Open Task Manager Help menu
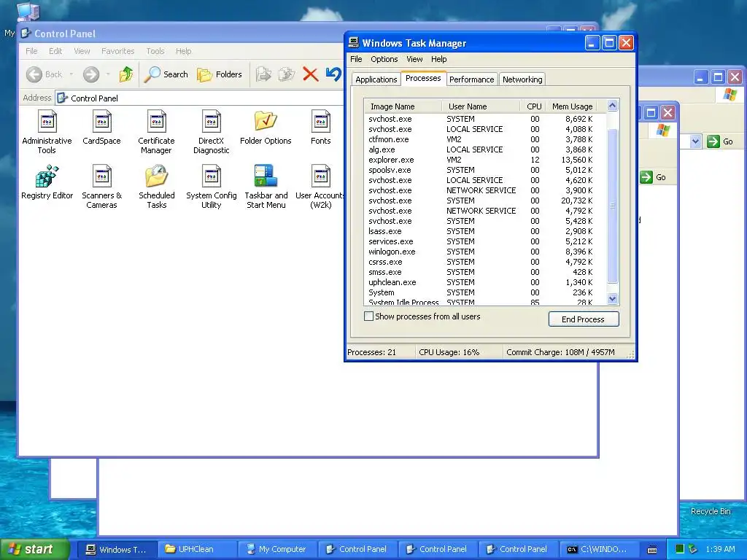This screenshot has width=747, height=560. [438, 59]
